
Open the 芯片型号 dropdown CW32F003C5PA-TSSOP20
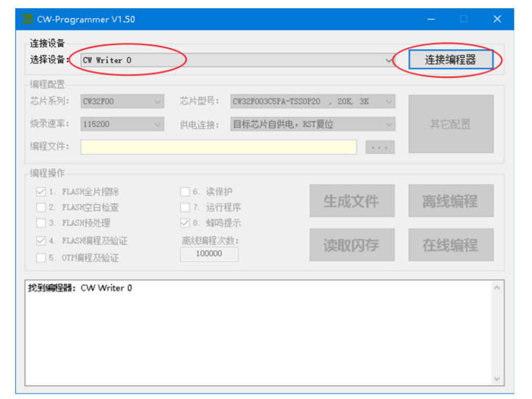tap(312, 101)
